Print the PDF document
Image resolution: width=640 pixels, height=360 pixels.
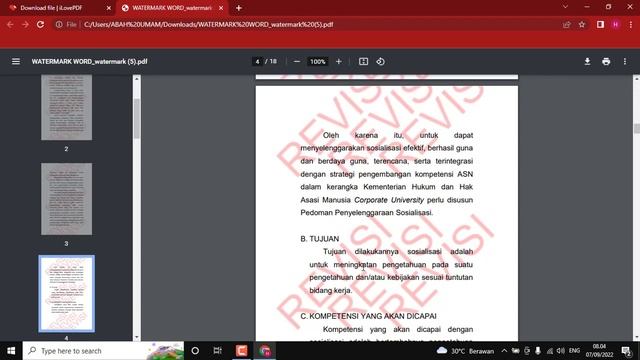pyautogui.click(x=606, y=62)
